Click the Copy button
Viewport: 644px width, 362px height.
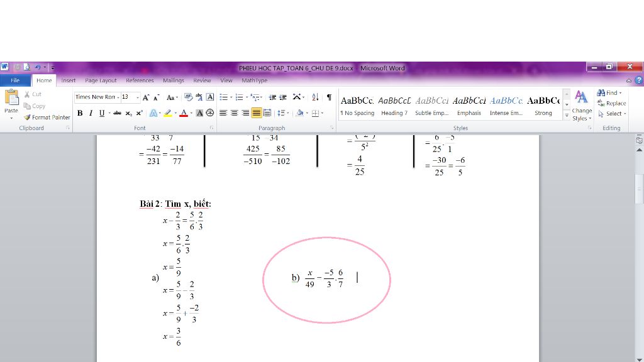35,106
